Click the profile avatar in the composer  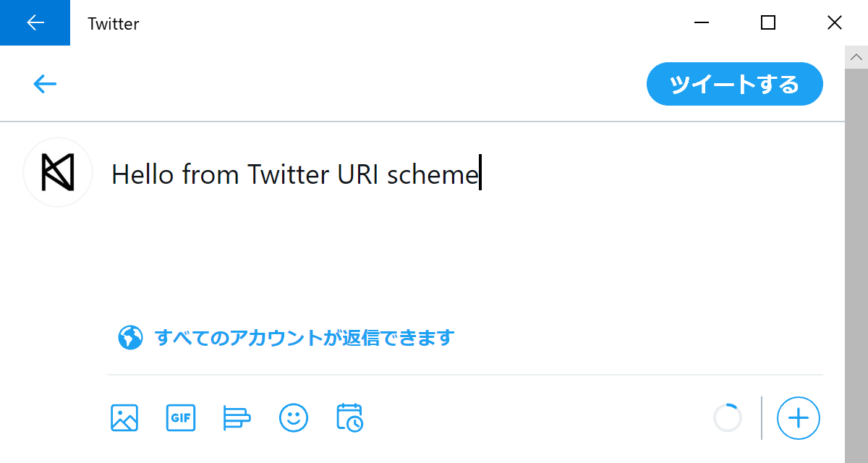point(58,172)
